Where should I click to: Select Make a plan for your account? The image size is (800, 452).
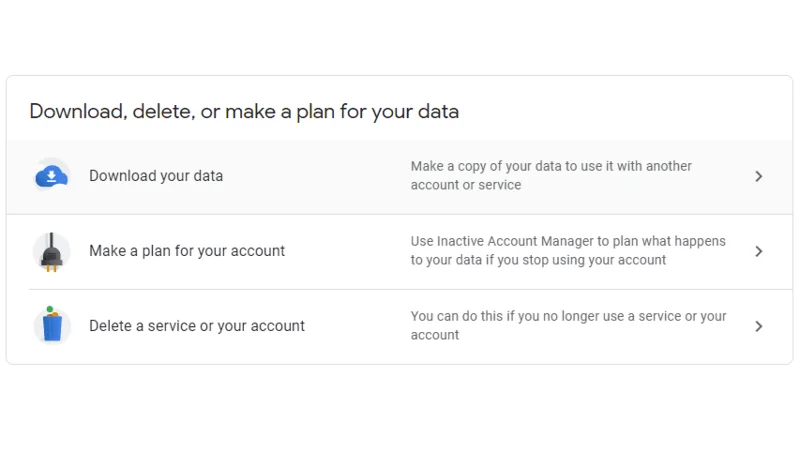pyautogui.click(x=187, y=251)
